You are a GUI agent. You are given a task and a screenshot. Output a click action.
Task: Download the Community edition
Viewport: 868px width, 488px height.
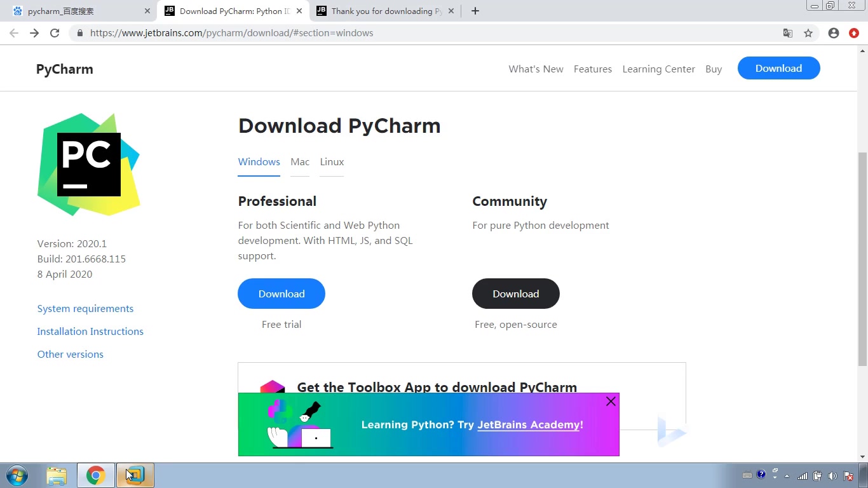(515, 294)
